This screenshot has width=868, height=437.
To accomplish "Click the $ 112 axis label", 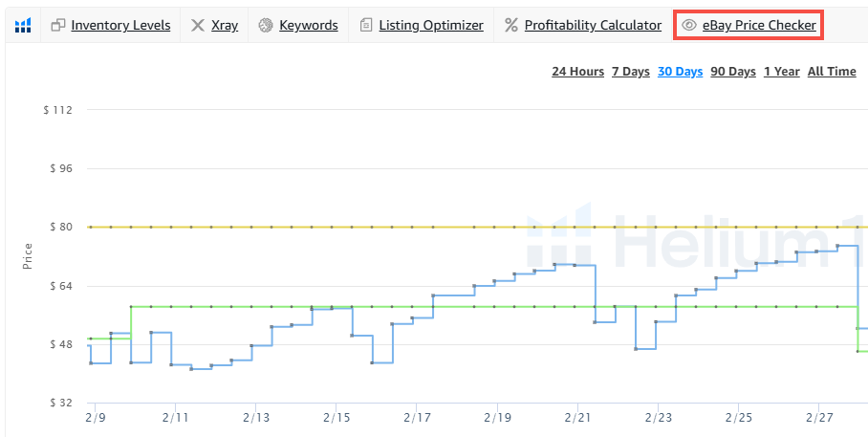I will pos(57,110).
